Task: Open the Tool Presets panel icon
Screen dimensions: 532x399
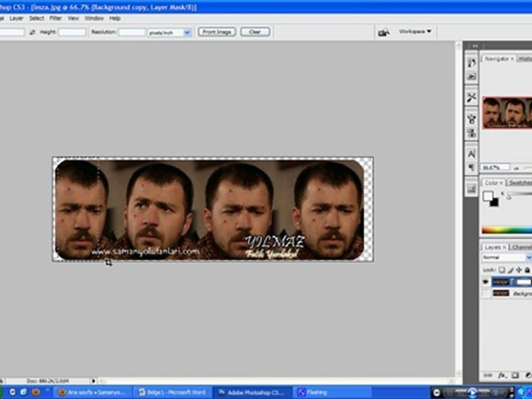Action: click(x=471, y=98)
